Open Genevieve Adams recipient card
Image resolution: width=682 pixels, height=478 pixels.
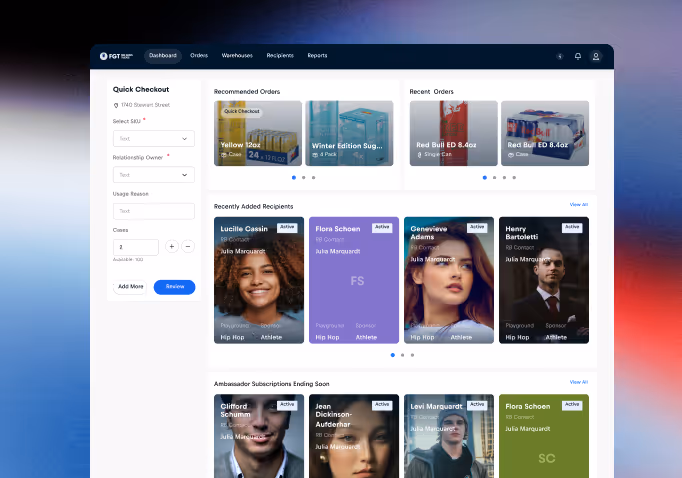tap(449, 280)
